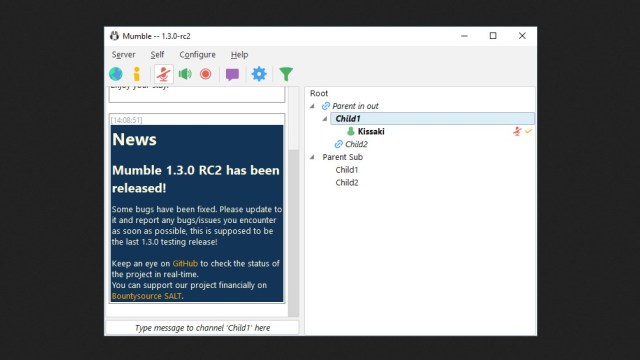The width and height of the screenshot is (640, 360).
Task: Click the 14:08:51 timestamp in log
Action: click(127, 120)
